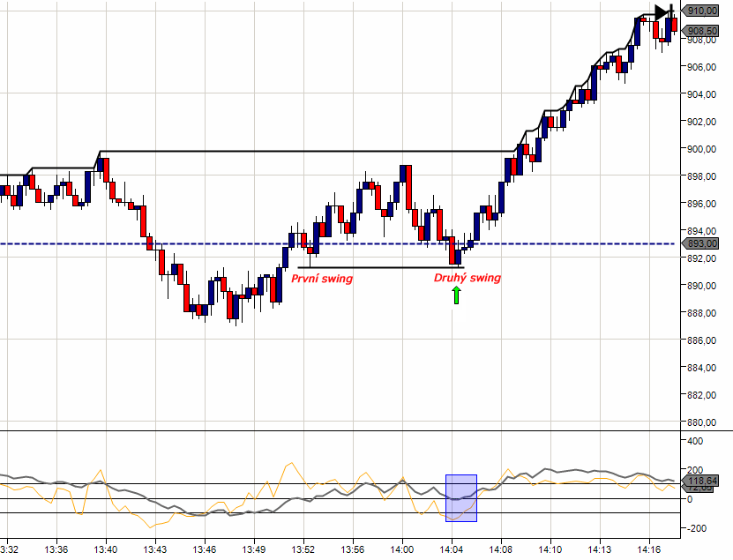733x560 pixels.
Task: Click the 14:08 time label
Action: coord(501,549)
